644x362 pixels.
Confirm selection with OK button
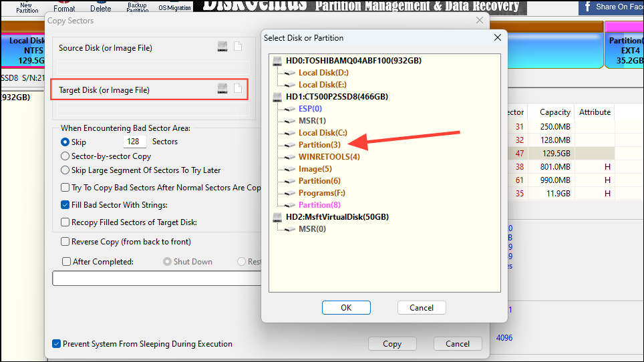click(346, 308)
